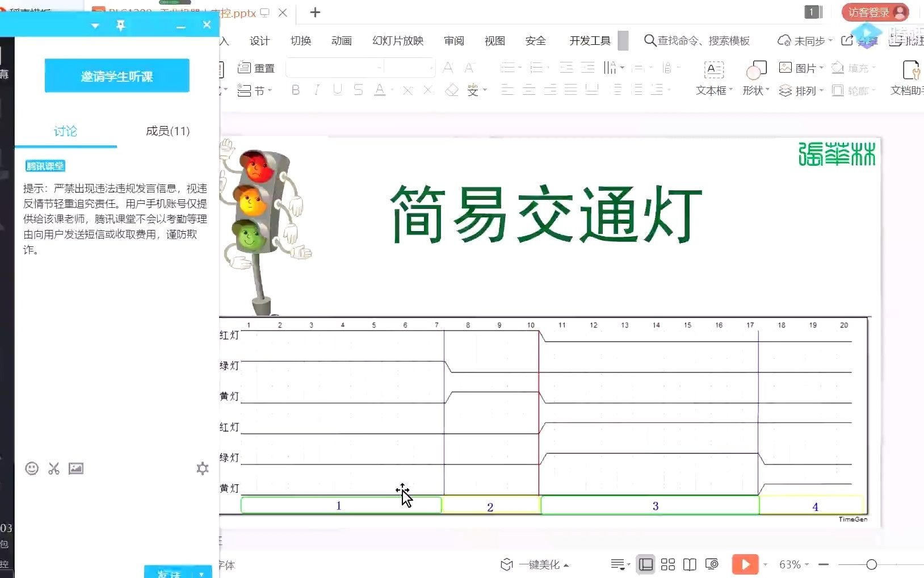The height and width of the screenshot is (578, 924).
Task: Click the command search box 查找命令
Action: point(697,41)
